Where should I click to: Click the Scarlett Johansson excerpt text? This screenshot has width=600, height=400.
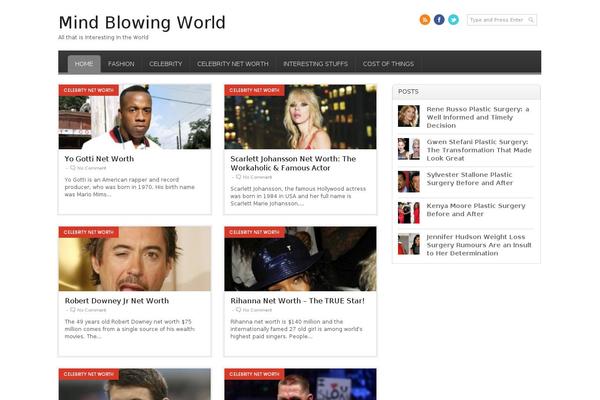point(298,196)
